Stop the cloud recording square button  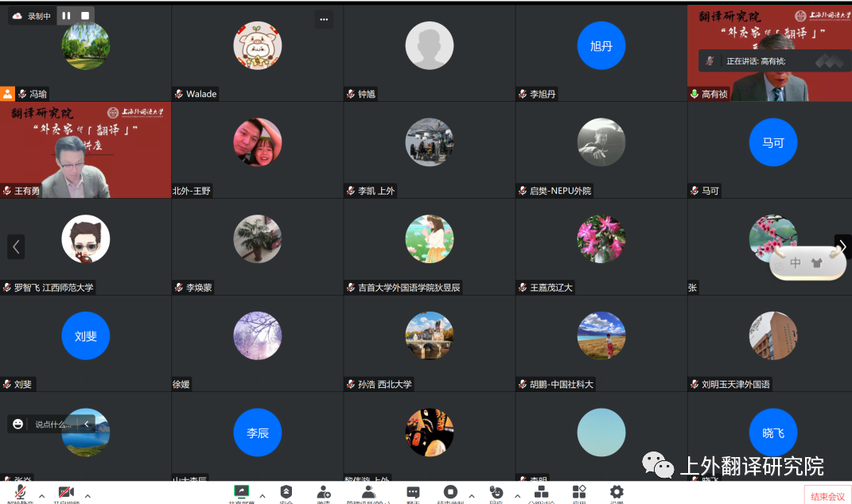85,16
